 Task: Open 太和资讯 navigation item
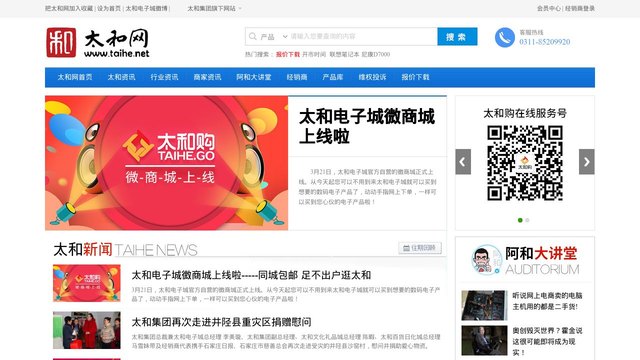pyautogui.click(x=121, y=77)
